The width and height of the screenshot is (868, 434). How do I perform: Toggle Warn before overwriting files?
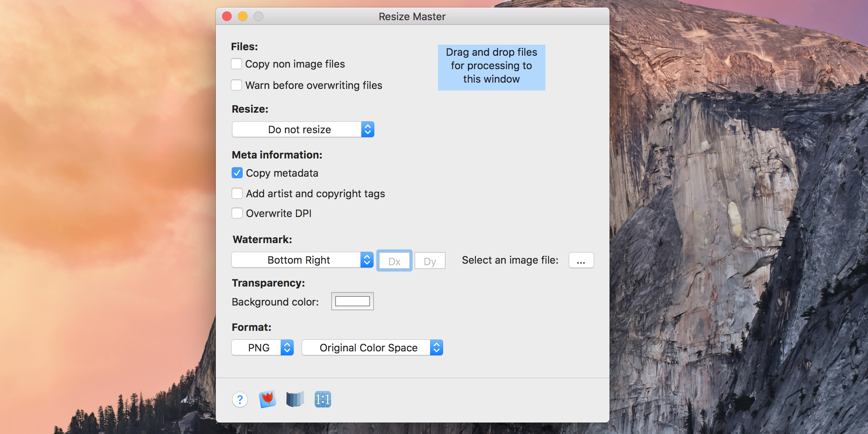(x=236, y=85)
